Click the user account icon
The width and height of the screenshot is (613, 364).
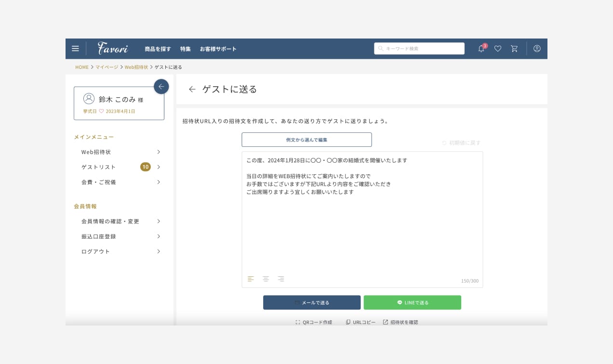(x=537, y=49)
